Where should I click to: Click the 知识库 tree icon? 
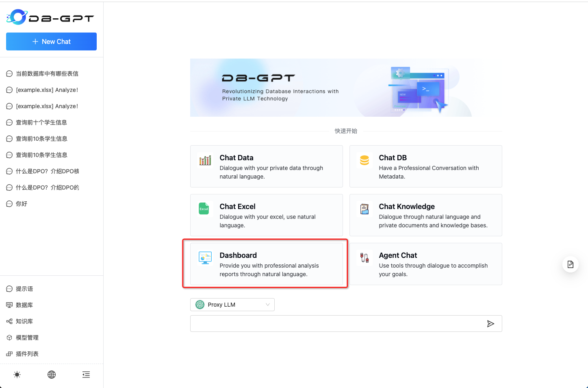(9, 321)
